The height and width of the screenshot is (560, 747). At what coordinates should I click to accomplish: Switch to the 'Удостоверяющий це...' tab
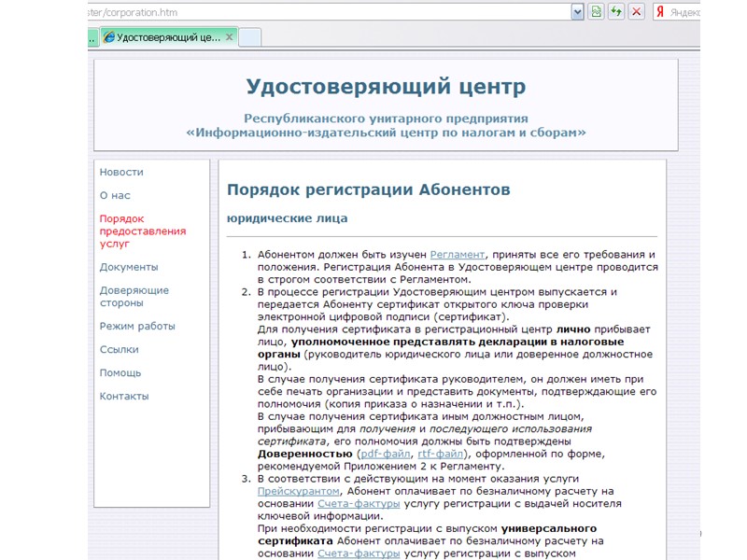[169, 37]
